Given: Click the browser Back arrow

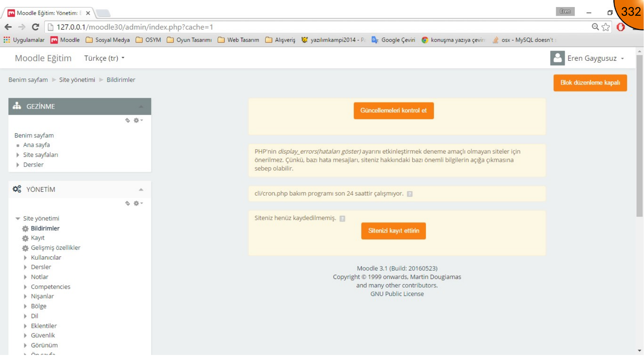Looking at the screenshot, I should click(8, 27).
